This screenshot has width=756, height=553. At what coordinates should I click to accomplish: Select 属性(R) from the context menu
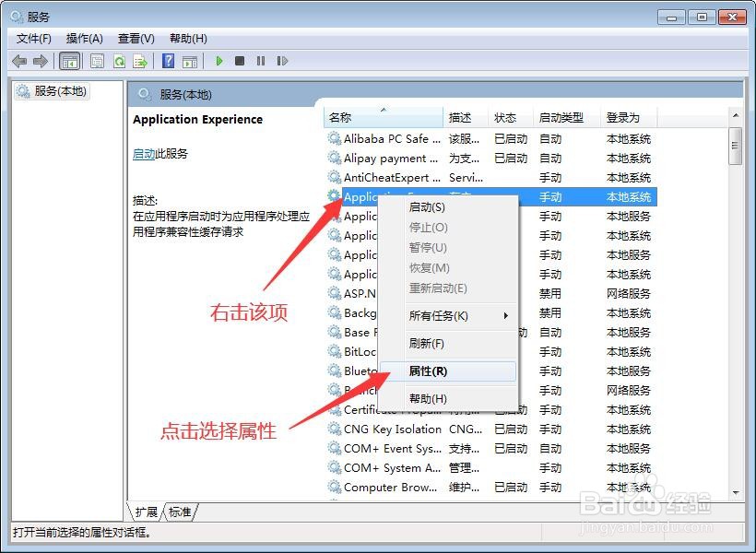click(x=433, y=371)
